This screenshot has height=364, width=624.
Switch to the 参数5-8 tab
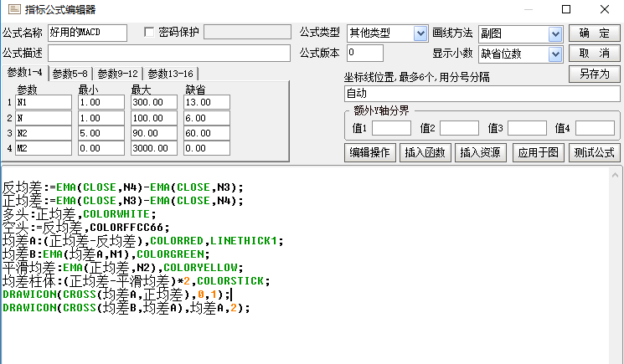[x=71, y=74]
